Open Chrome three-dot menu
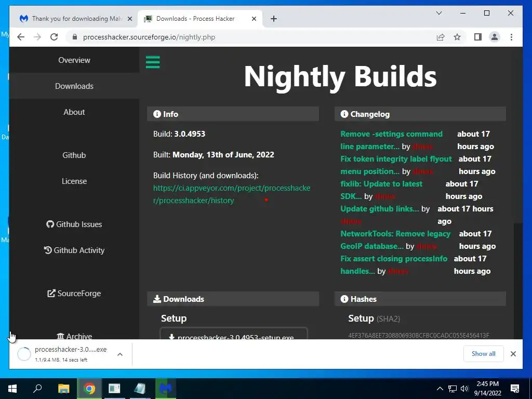532x399 pixels. pos(511,37)
